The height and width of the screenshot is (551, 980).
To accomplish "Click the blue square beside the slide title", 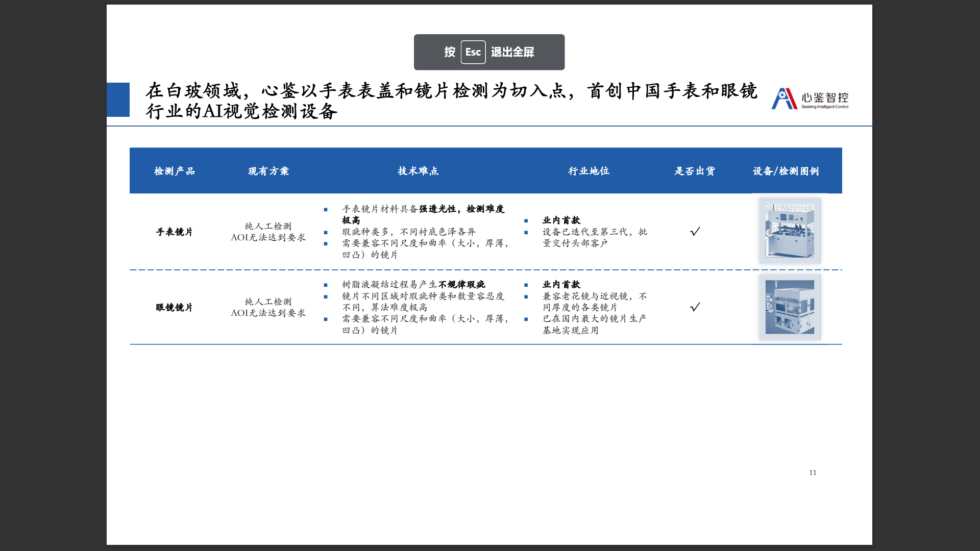I will point(118,99).
